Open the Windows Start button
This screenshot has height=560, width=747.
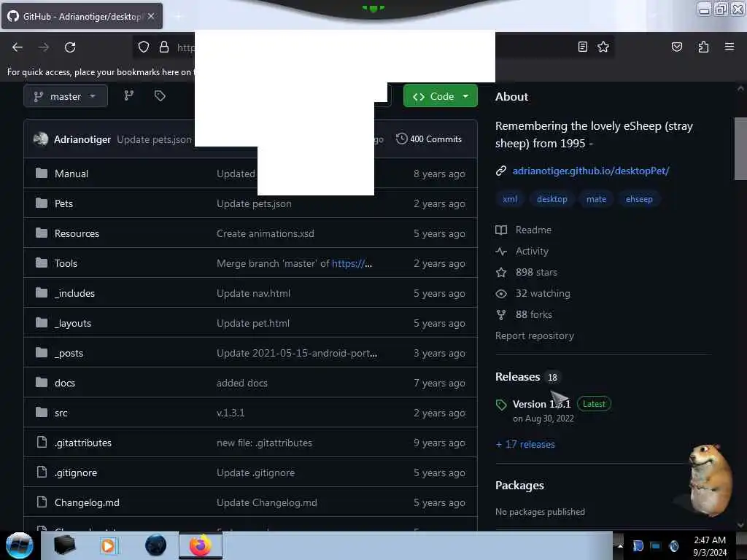19,545
